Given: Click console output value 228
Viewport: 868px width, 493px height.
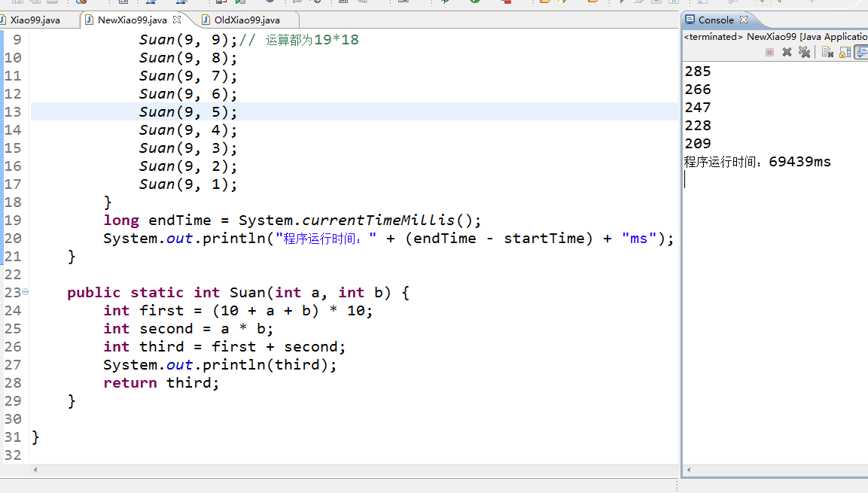Looking at the screenshot, I should click(x=698, y=126).
